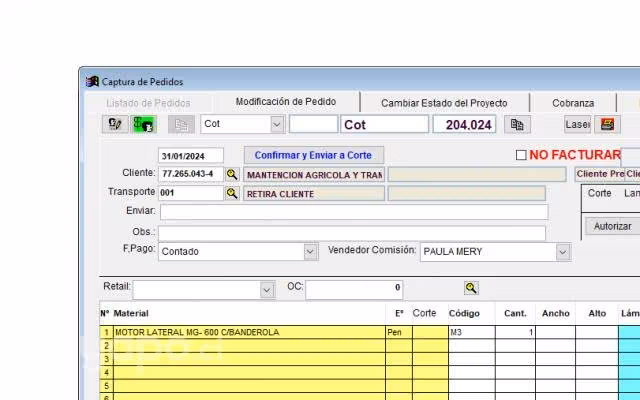The height and width of the screenshot is (400, 640).
Task: Click the large Cot text field
Action: tap(384, 124)
